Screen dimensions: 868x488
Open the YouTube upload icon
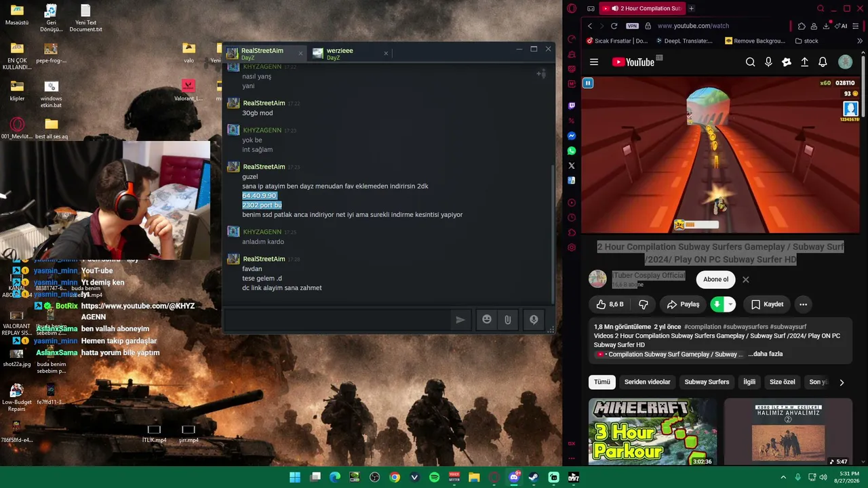tap(804, 62)
